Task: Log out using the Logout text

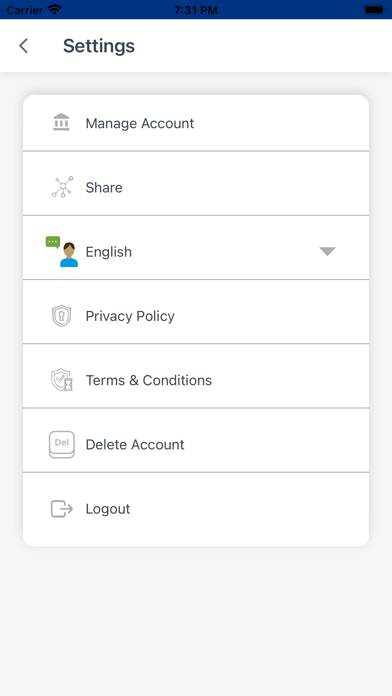Action: (x=108, y=509)
